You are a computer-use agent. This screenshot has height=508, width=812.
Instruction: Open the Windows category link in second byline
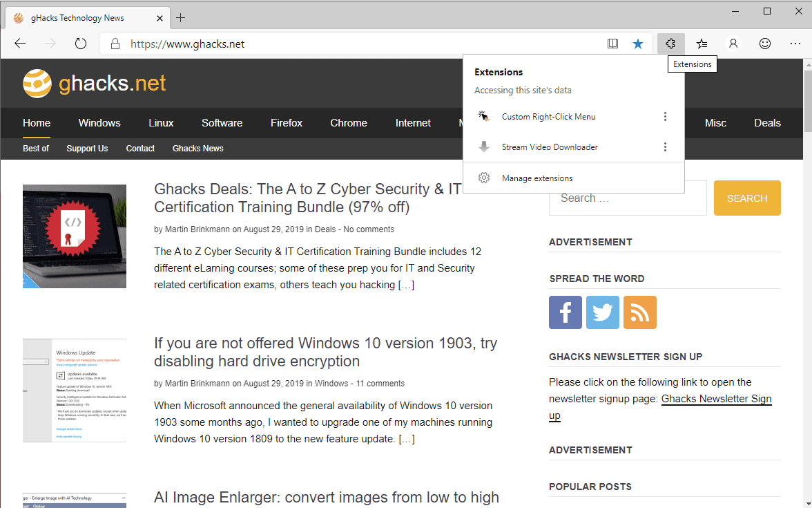coord(331,384)
